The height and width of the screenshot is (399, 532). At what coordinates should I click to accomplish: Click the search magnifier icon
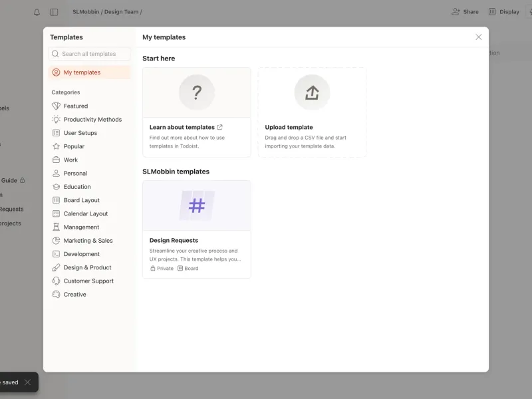pyautogui.click(x=55, y=54)
